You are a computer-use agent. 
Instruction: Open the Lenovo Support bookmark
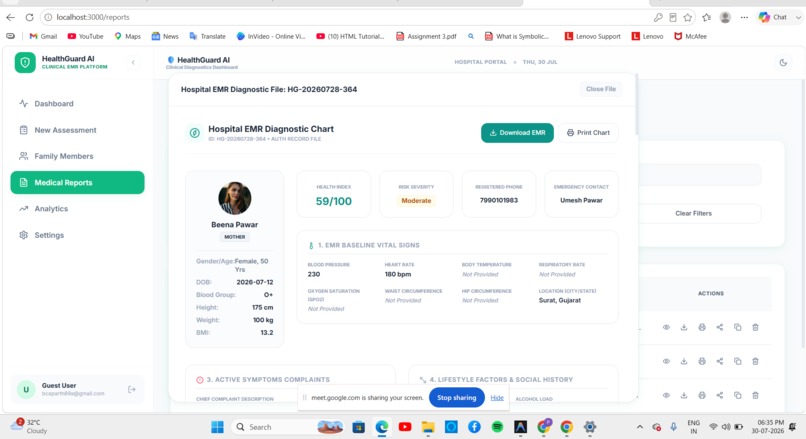[593, 36]
